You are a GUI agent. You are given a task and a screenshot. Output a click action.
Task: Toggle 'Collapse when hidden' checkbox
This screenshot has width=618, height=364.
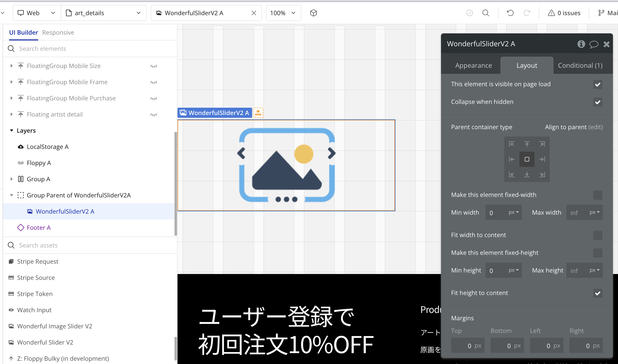[x=598, y=102]
